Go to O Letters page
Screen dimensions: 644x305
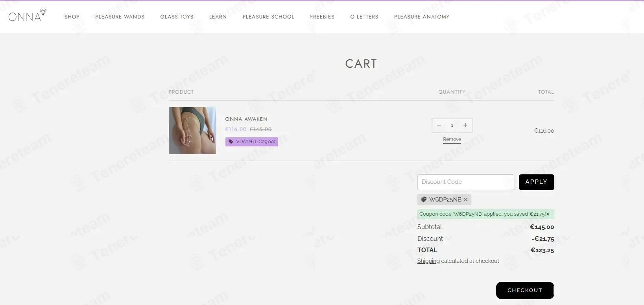pyautogui.click(x=364, y=17)
